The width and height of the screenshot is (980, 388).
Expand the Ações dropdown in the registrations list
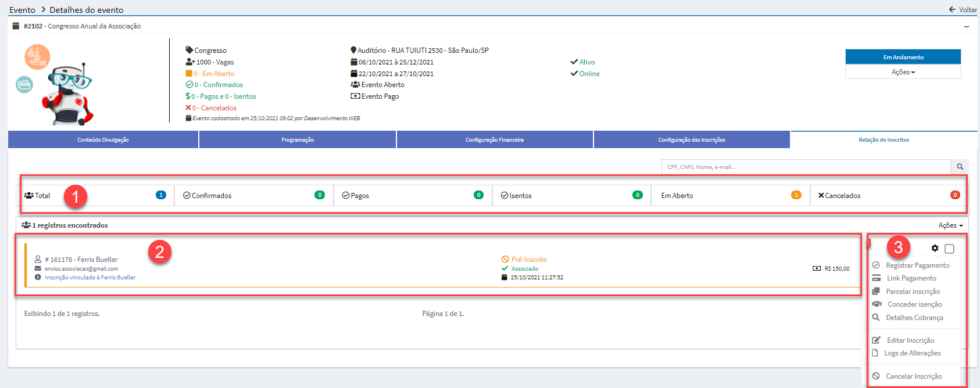tap(950, 225)
